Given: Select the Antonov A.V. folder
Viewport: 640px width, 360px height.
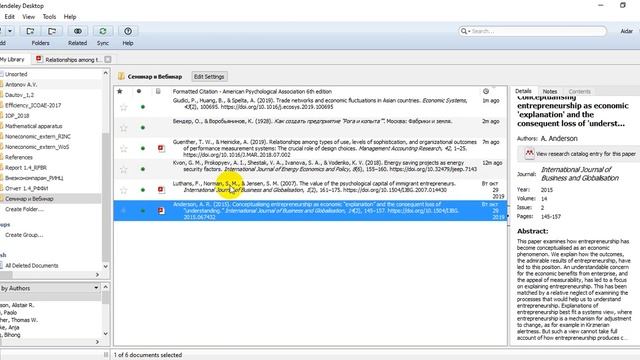Looking at the screenshot, I should point(21,84).
